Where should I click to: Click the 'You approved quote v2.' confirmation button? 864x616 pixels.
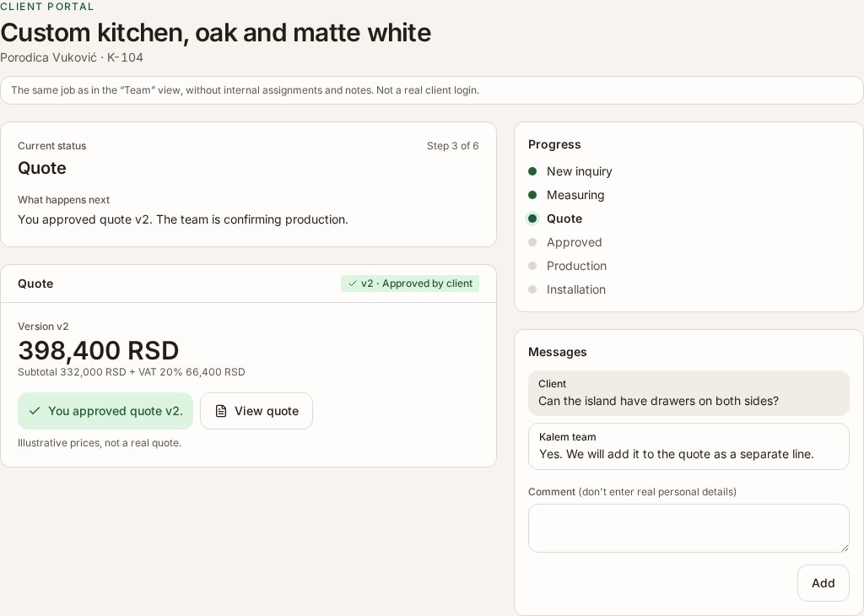coord(105,411)
